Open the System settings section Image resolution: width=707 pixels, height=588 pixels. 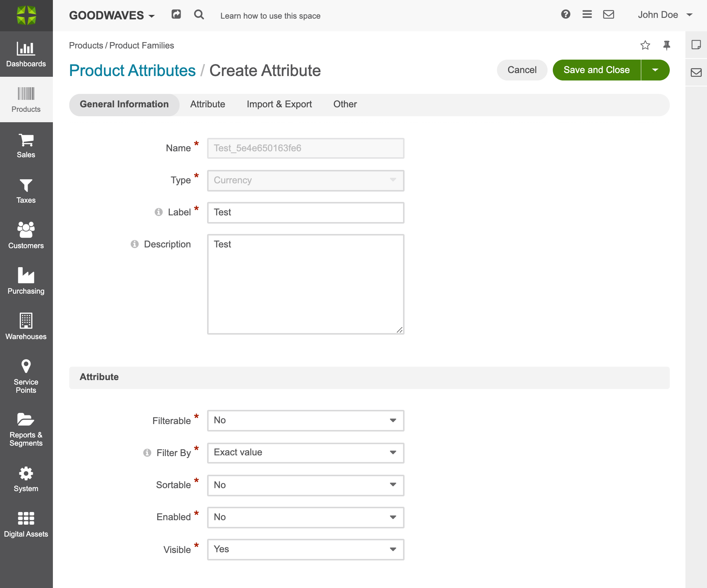pyautogui.click(x=26, y=480)
